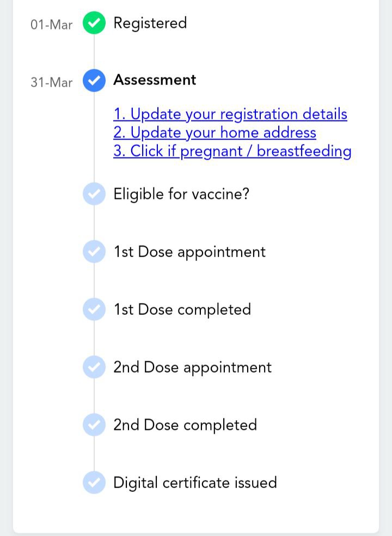Click the 1st Dose completed step icon

[x=94, y=309]
